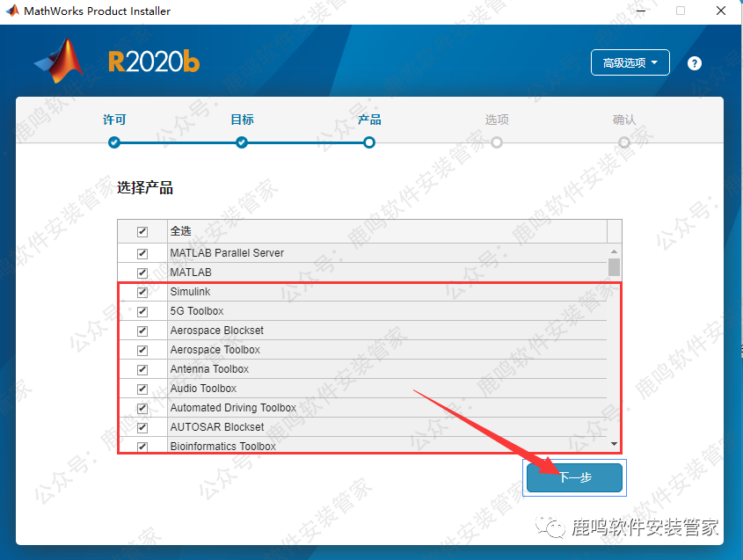Uncheck the 5G Toolbox checkbox

point(142,311)
